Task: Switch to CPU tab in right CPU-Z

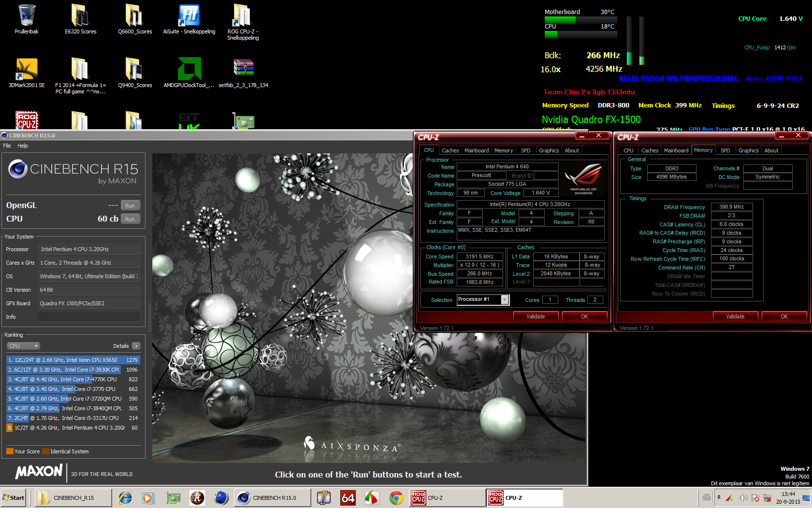Action: click(x=628, y=150)
